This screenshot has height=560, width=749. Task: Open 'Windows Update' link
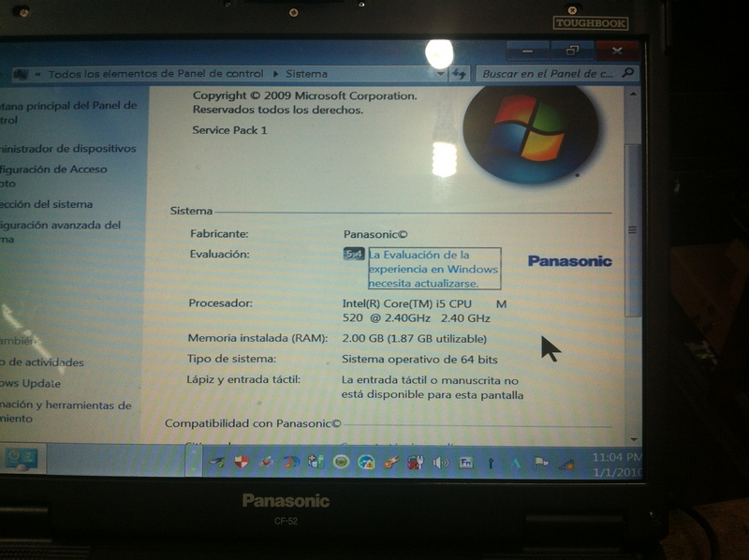[30, 383]
